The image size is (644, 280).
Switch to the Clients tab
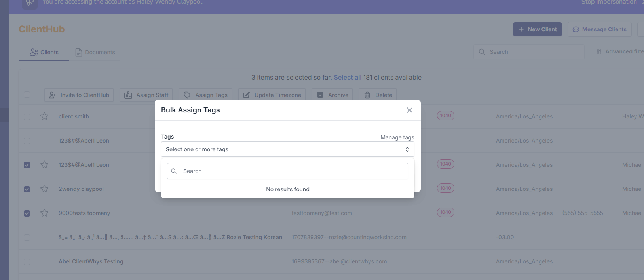44,52
